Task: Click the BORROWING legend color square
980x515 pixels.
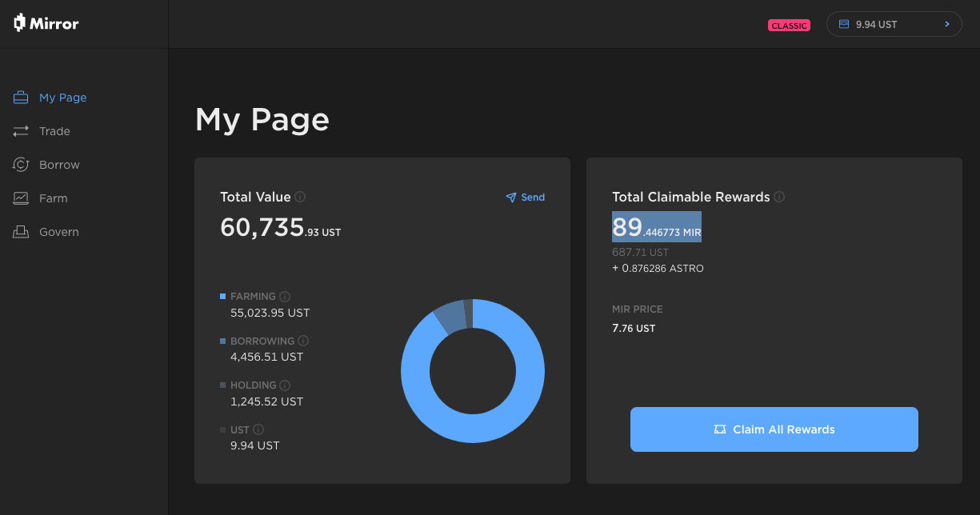Action: (x=223, y=341)
